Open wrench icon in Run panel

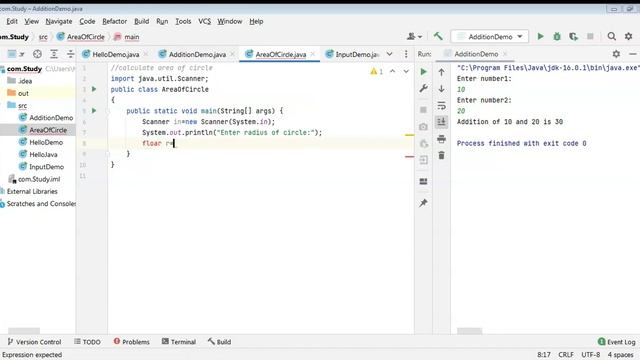coord(423,88)
